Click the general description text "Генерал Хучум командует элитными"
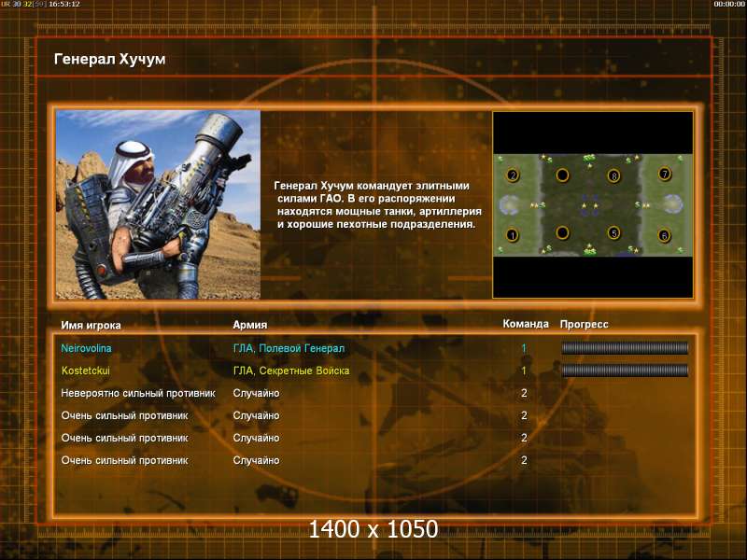 [372, 186]
